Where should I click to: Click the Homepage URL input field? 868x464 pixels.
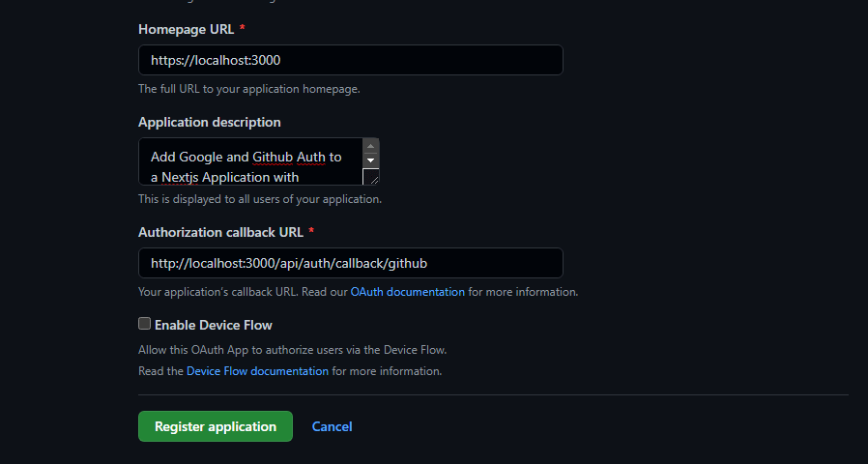(351, 60)
